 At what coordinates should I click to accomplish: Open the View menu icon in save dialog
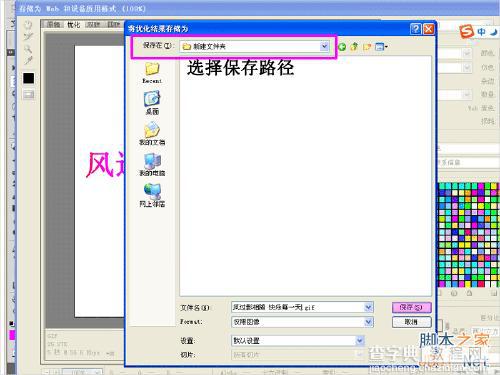[x=381, y=47]
